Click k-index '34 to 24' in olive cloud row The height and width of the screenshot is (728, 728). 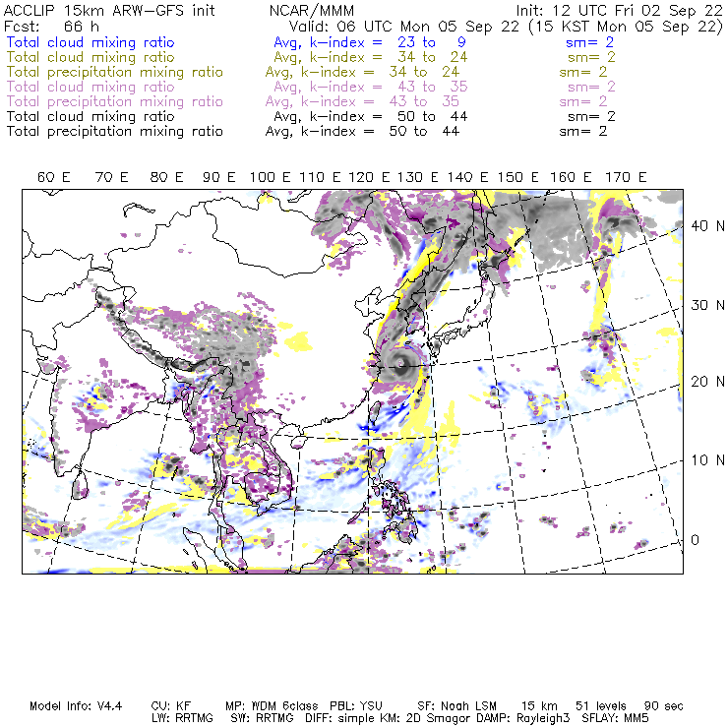pos(432,58)
